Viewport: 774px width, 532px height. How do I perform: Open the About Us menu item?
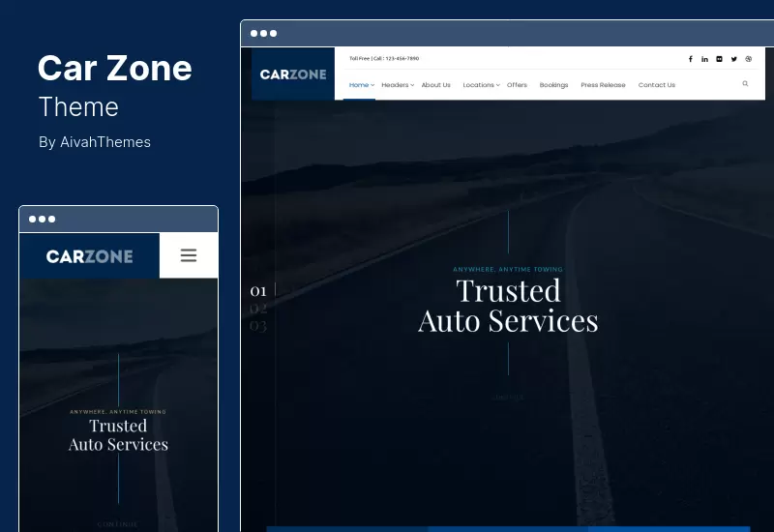coord(436,85)
